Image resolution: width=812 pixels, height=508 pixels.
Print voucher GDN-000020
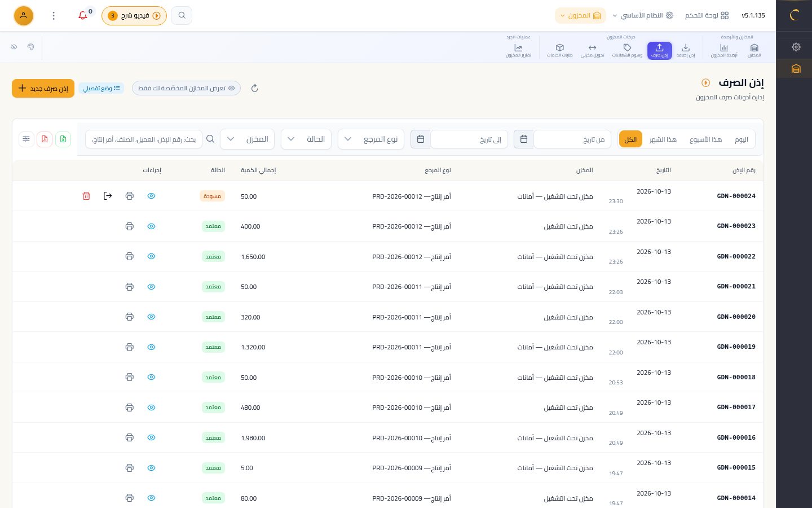[130, 317]
